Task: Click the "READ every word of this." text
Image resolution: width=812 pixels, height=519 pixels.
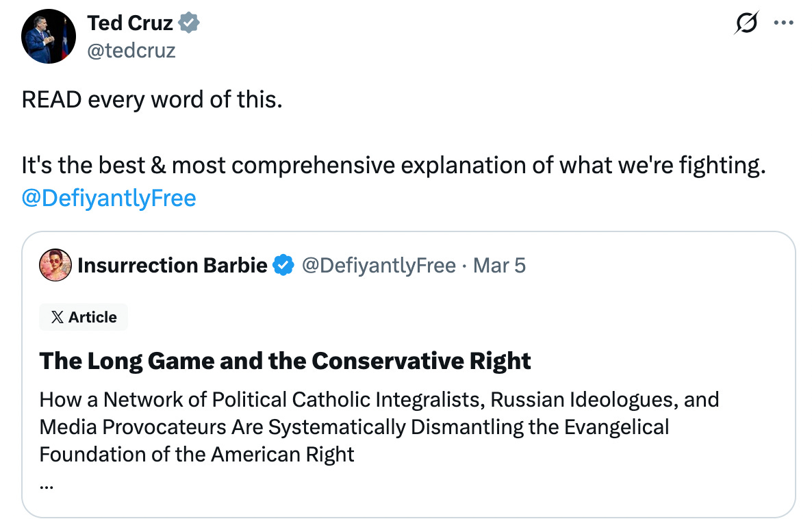Action: click(x=152, y=100)
